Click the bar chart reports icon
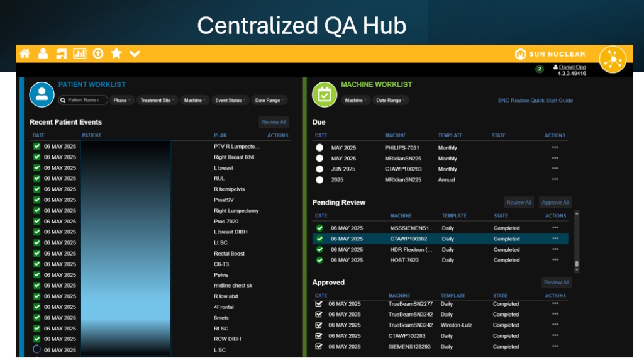Viewport: 644px width, 360px height. [80, 53]
